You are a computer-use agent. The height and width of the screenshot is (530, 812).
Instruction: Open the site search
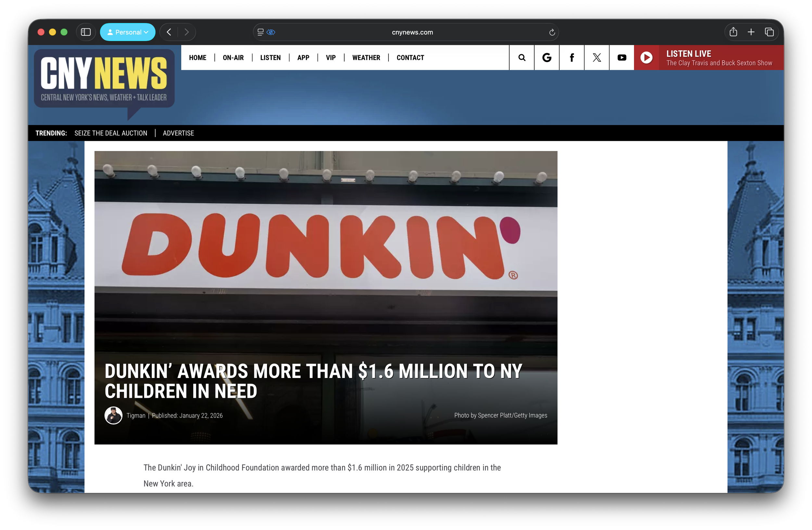(521, 57)
